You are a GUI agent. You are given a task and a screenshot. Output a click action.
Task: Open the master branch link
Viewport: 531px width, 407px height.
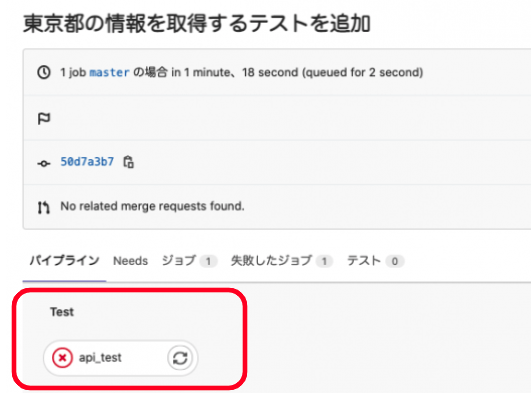coord(109,72)
